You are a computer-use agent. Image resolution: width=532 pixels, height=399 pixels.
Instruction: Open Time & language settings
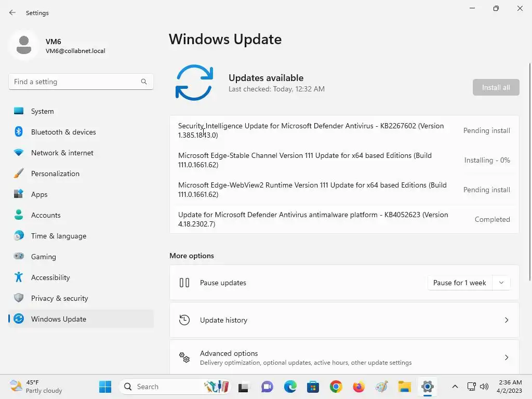pyautogui.click(x=81, y=236)
